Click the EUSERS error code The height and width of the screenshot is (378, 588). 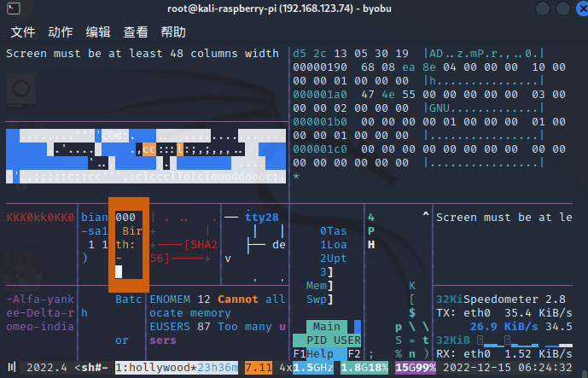click(170, 327)
